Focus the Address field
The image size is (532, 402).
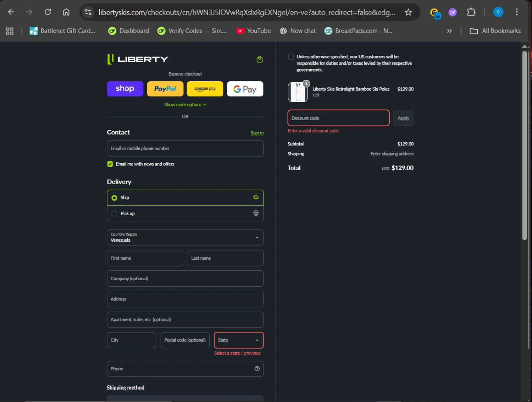click(185, 299)
